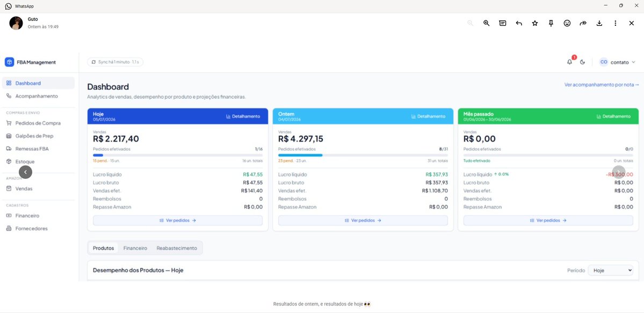The image size is (644, 313).
Task: Click the R$ 2.217,40 sales value
Action: point(116,139)
